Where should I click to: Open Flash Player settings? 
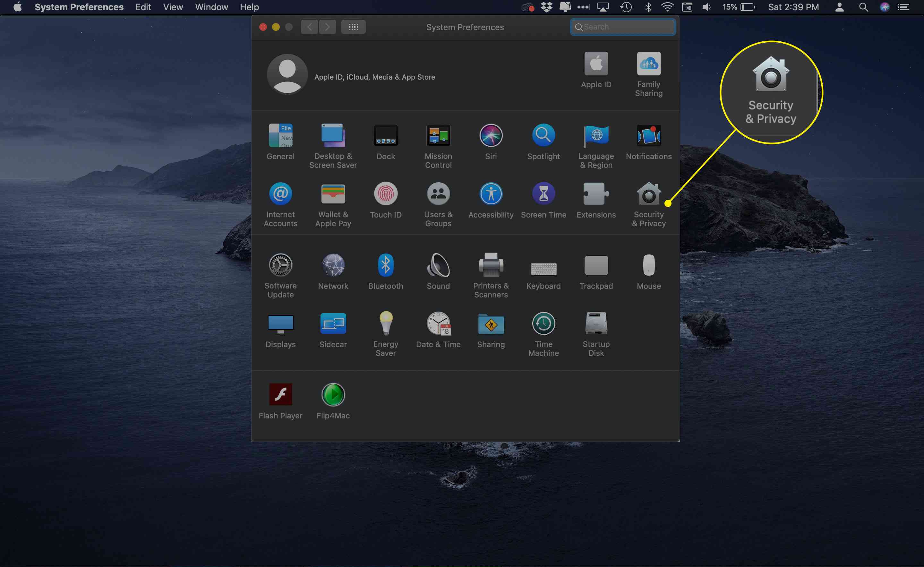click(x=280, y=395)
